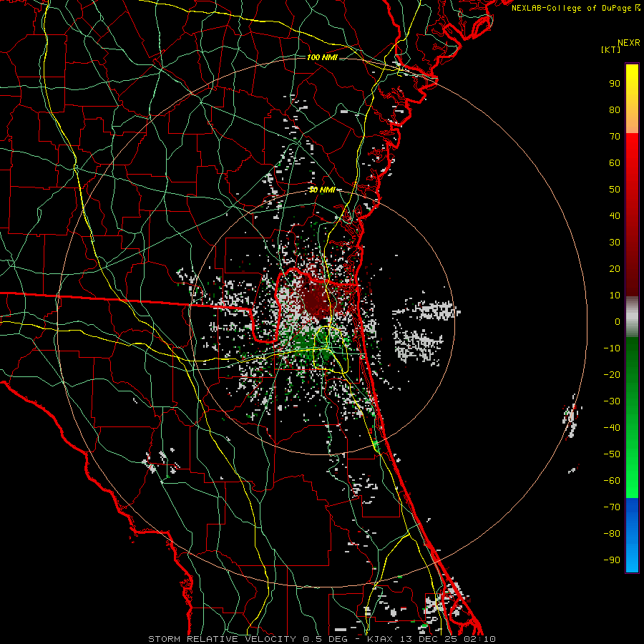The height and width of the screenshot is (644, 644).
Task: Click the 70 value on the velocity scale
Action: pyautogui.click(x=615, y=137)
